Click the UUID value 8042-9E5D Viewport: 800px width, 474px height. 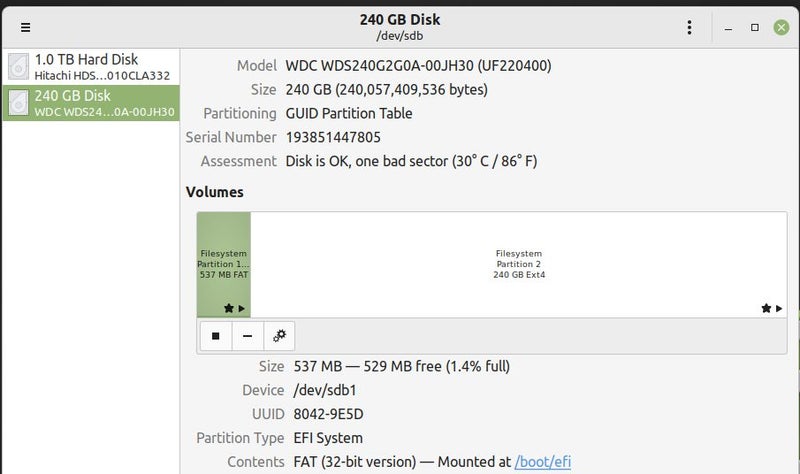coord(329,414)
